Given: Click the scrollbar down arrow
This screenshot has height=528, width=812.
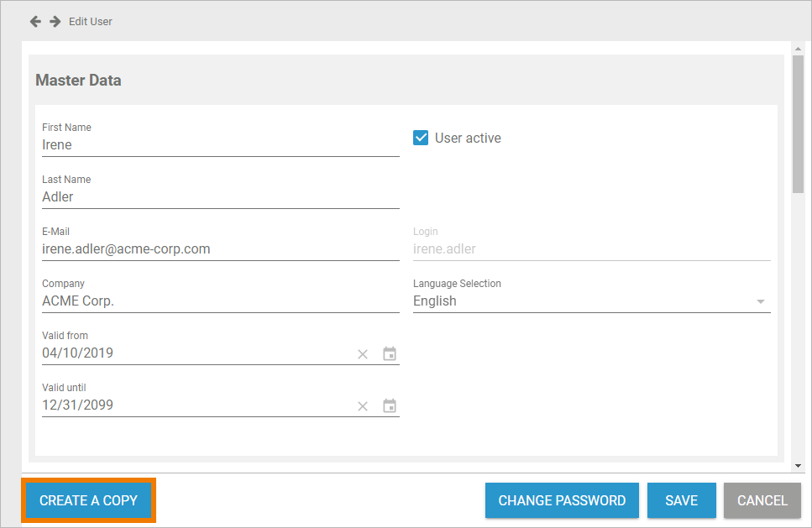Looking at the screenshot, I should coord(797,465).
